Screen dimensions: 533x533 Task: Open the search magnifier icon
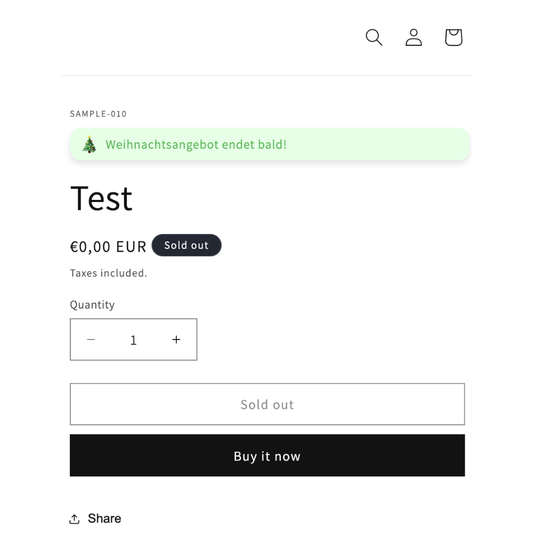[374, 37]
